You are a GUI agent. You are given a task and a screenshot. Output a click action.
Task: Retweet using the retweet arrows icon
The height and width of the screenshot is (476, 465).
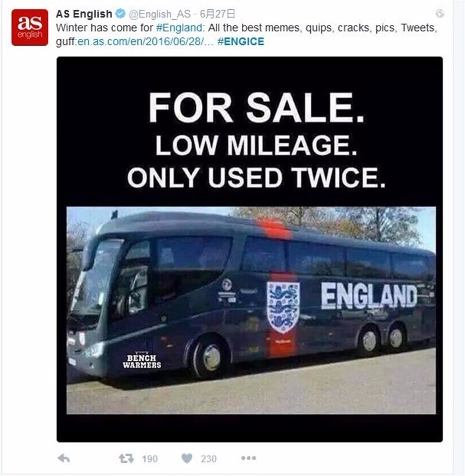click(x=126, y=458)
